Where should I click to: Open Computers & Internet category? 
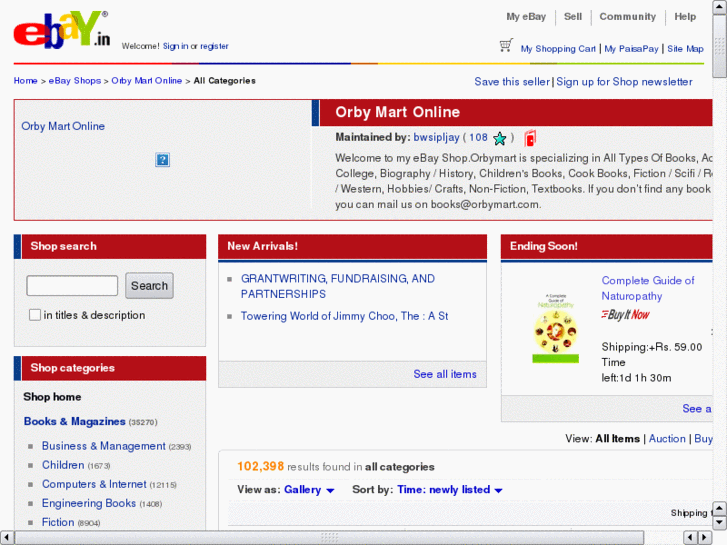tap(94, 484)
